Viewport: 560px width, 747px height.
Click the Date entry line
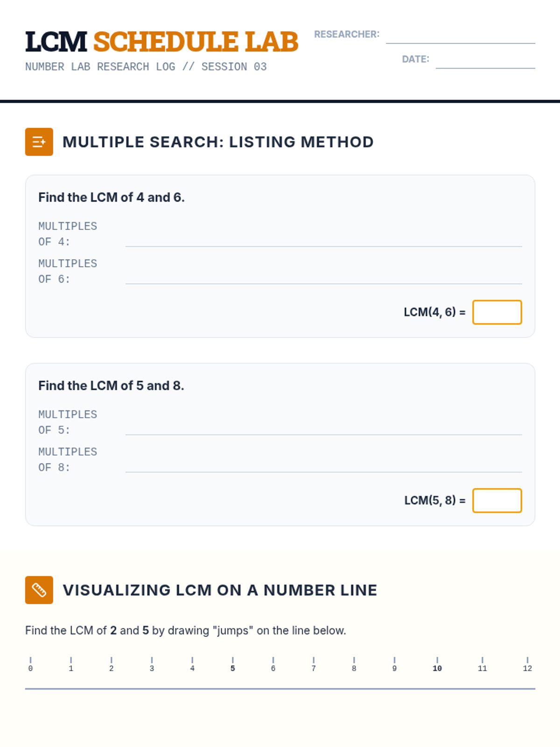(x=485, y=62)
